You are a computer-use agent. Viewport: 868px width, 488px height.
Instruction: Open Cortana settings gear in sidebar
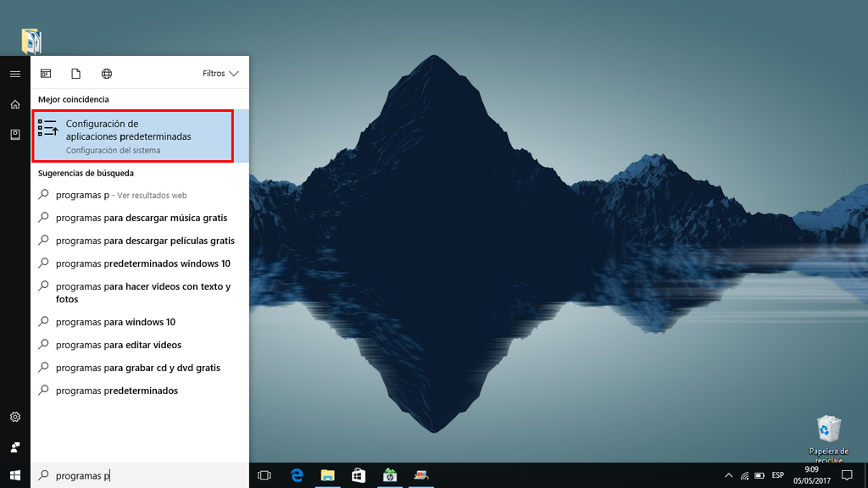coord(14,417)
